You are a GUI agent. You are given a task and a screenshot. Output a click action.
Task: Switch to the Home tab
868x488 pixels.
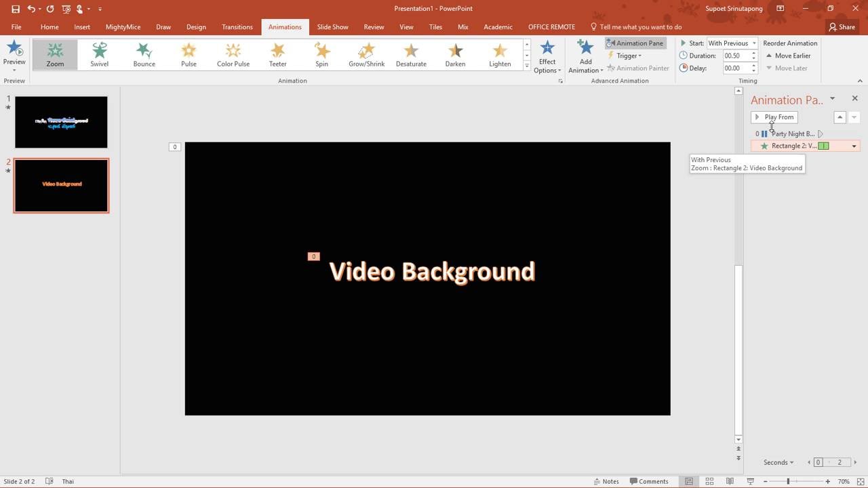coord(50,27)
